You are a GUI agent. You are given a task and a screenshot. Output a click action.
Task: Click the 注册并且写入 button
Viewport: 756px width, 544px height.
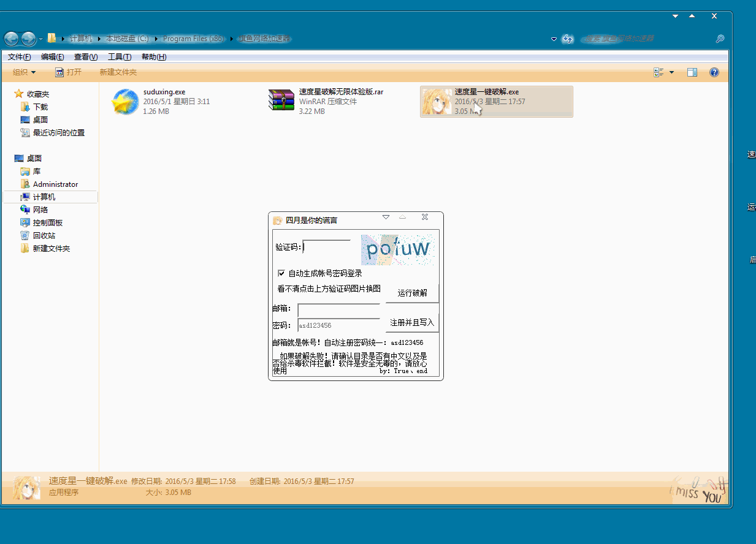pos(412,322)
